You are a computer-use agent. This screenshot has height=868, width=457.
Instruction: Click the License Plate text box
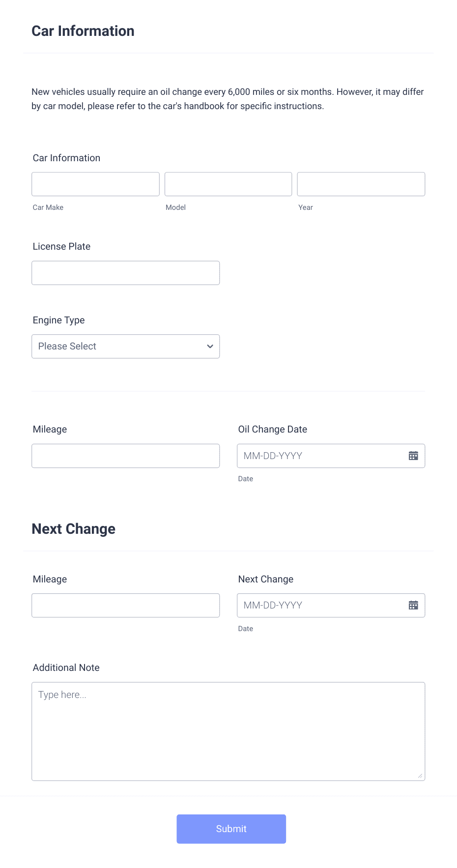(x=125, y=272)
